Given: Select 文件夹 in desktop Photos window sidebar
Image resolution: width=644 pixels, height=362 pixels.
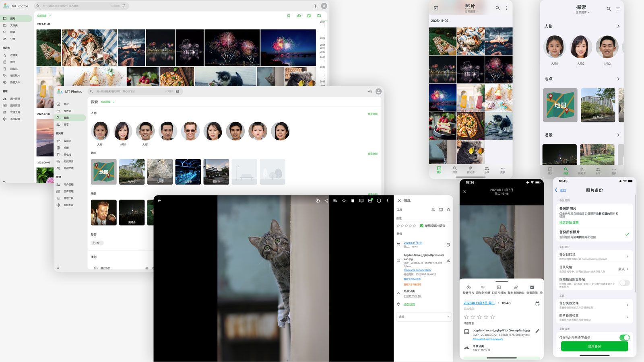Looking at the screenshot, I should [16, 25].
